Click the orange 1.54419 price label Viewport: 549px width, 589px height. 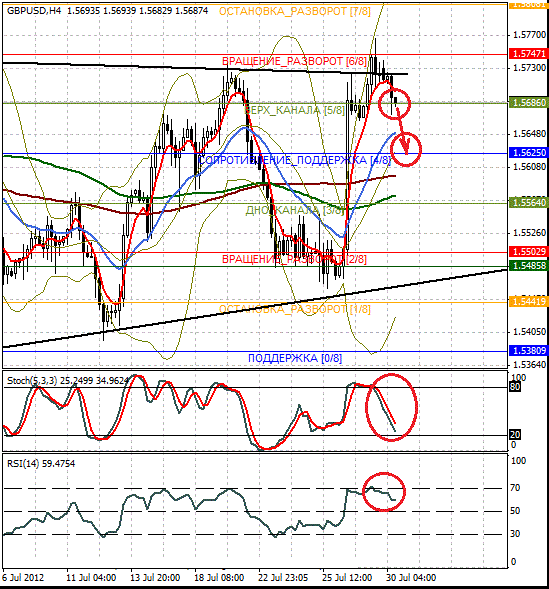click(529, 301)
